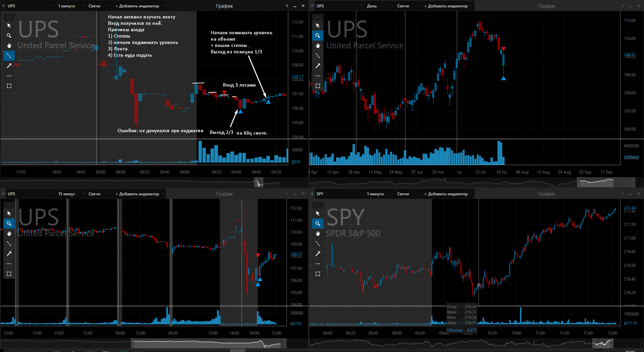
Task: Select the cursor tool in UPS daily chart
Action: pyautogui.click(x=318, y=26)
